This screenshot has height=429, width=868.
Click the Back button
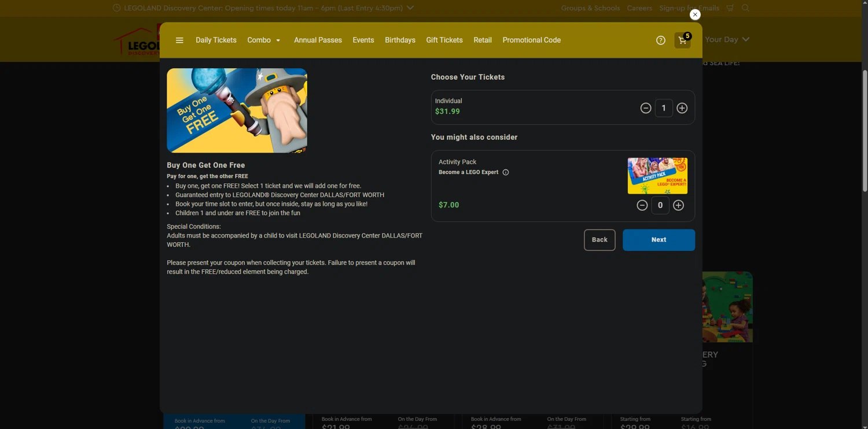599,240
